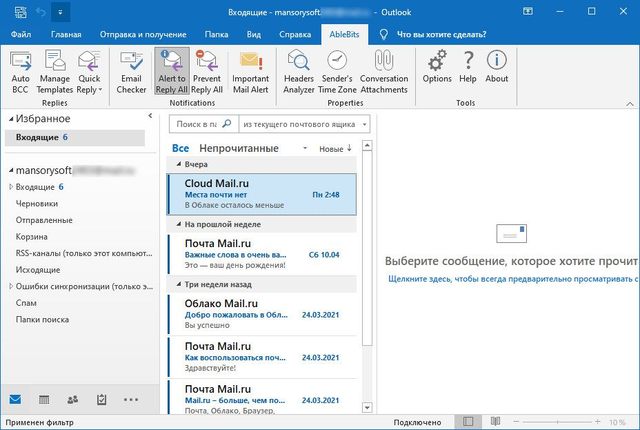The width and height of the screenshot is (640, 430).
Task: Open AbleBits Options gear
Action: (x=437, y=68)
